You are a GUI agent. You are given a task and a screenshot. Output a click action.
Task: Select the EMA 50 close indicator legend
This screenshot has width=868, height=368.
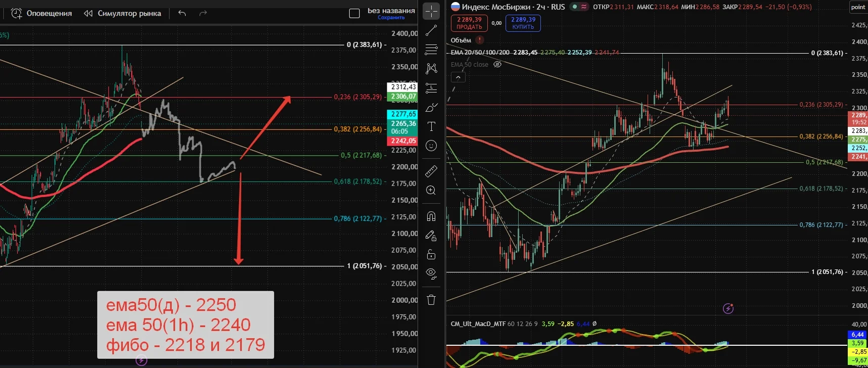[470, 65]
